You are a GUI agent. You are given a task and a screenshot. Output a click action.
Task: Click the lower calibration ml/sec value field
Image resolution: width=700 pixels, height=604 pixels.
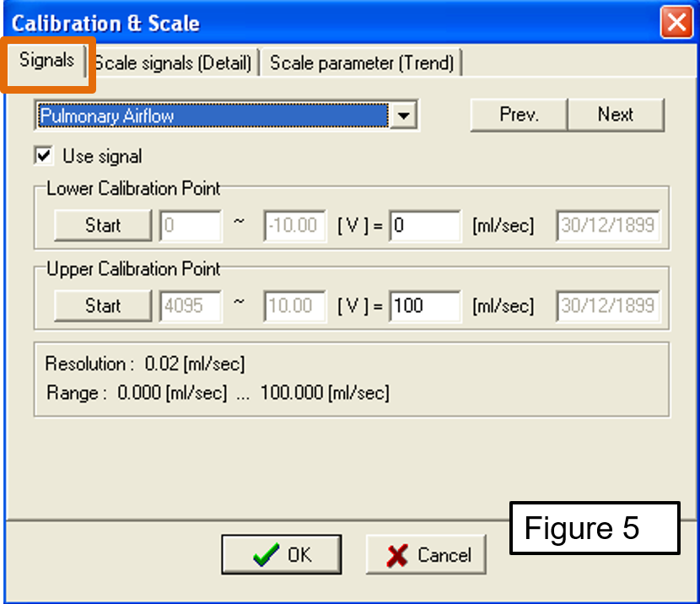tap(425, 226)
